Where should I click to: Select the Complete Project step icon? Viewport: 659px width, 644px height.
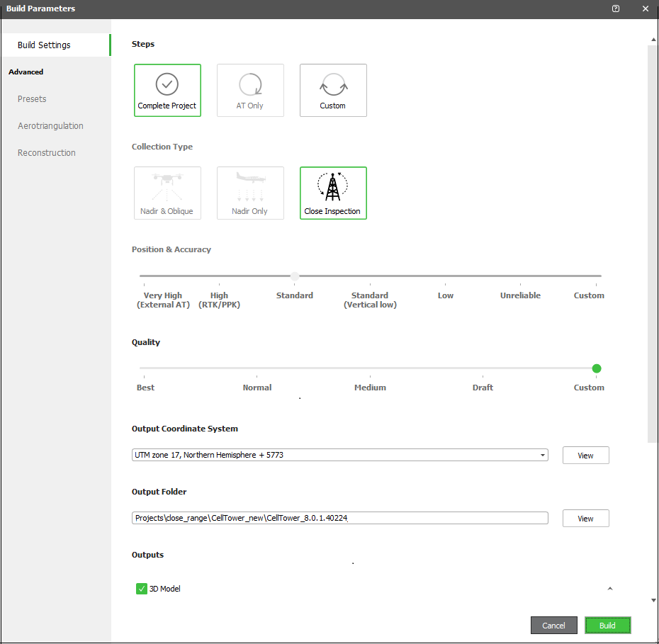pos(167,90)
